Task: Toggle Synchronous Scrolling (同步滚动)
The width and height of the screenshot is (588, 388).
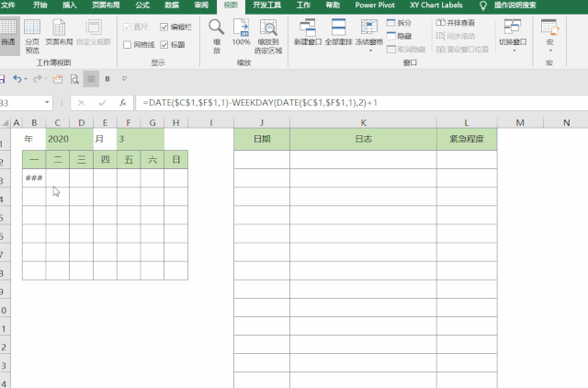Action: [456, 36]
